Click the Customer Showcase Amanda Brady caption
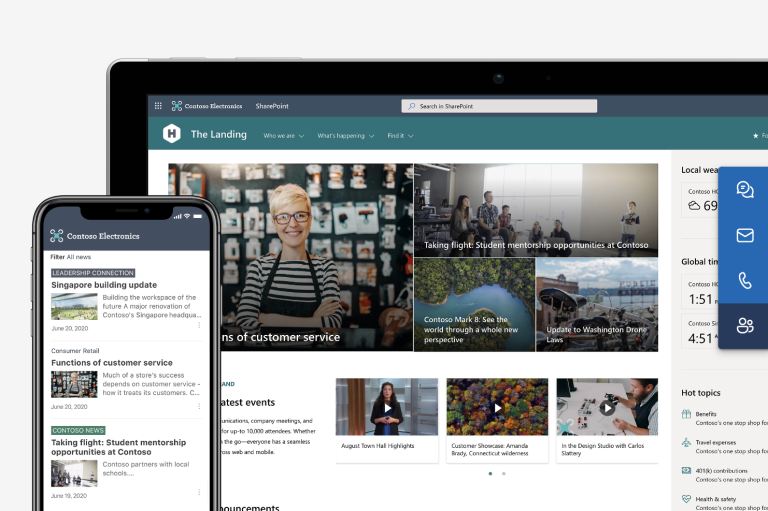Viewport: 768px width, 511px height. click(490, 449)
